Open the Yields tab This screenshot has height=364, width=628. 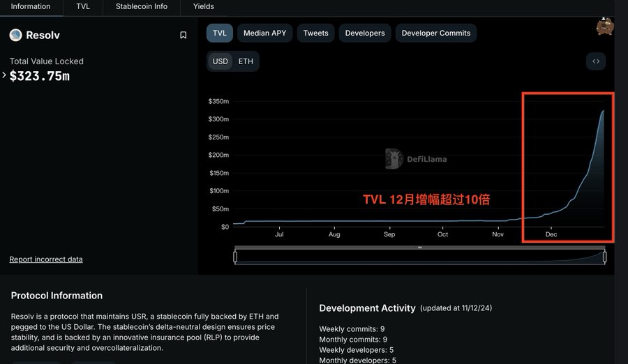tap(204, 7)
